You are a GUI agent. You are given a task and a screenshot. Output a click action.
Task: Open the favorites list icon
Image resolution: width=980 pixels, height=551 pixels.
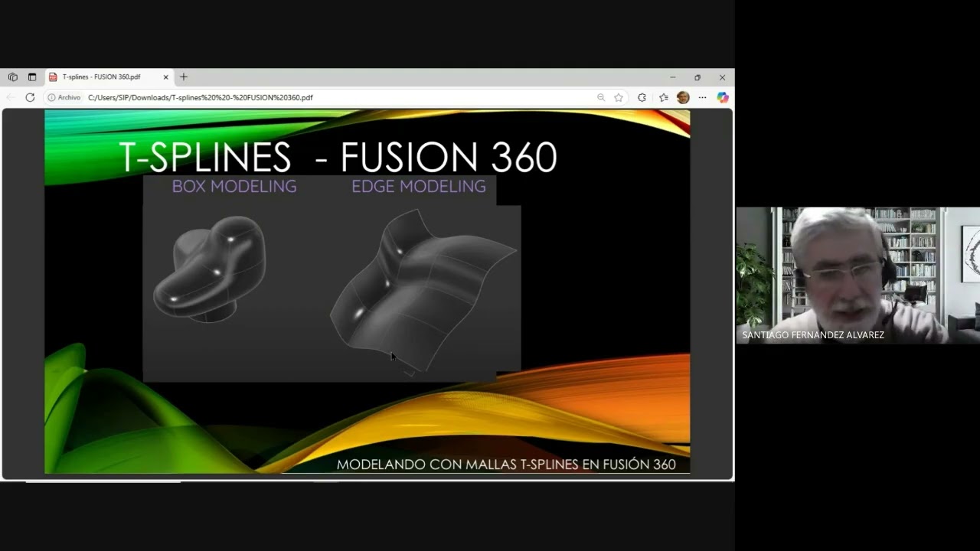click(x=663, y=97)
